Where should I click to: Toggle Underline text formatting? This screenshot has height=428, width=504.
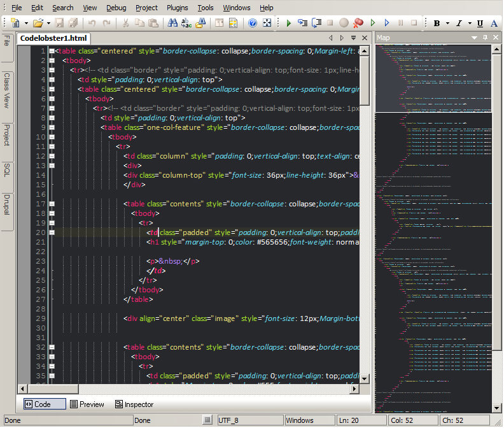click(479, 24)
